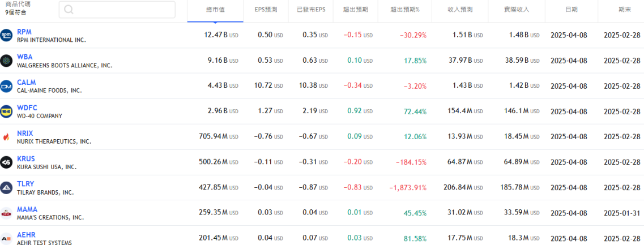This screenshot has height=245, width=644.
Task: Click the 9個符合 match count text
Action: point(15,12)
